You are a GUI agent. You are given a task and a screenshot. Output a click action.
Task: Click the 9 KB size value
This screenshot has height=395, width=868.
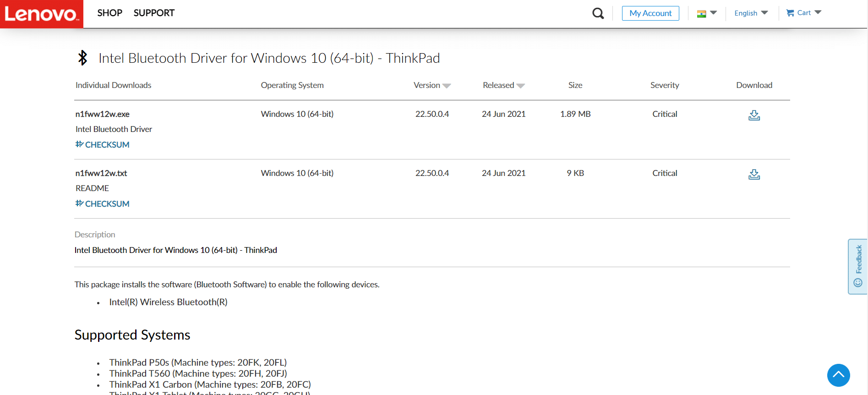(575, 173)
